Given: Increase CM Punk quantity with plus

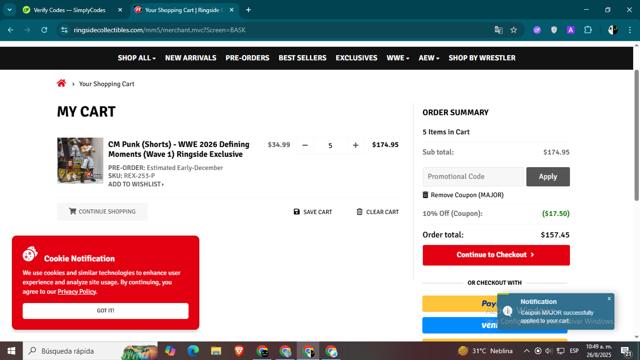Looking at the screenshot, I should click(356, 145).
